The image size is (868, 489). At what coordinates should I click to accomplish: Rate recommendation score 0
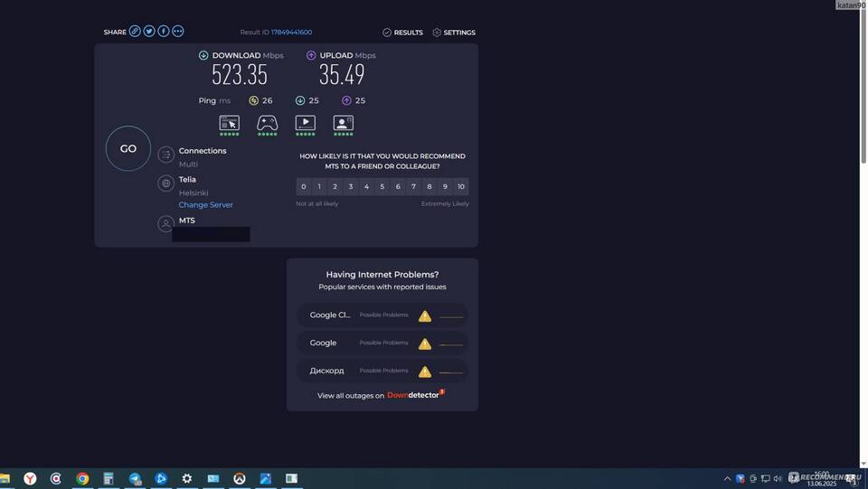click(304, 186)
